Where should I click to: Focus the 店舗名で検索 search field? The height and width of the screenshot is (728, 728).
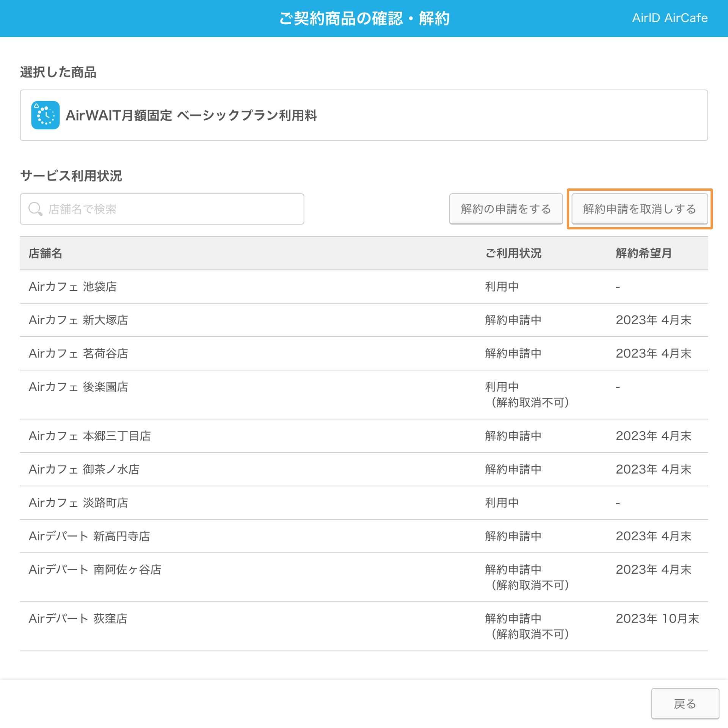point(162,209)
